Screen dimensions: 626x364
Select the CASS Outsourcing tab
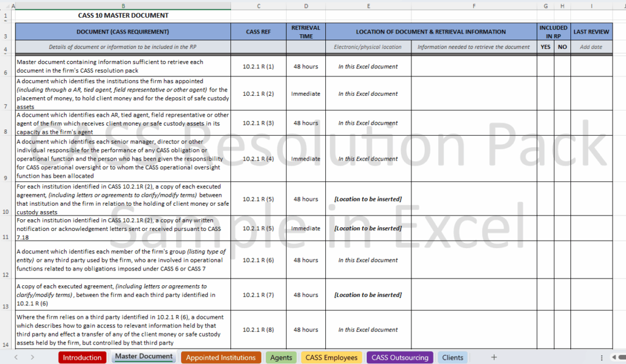click(400, 357)
